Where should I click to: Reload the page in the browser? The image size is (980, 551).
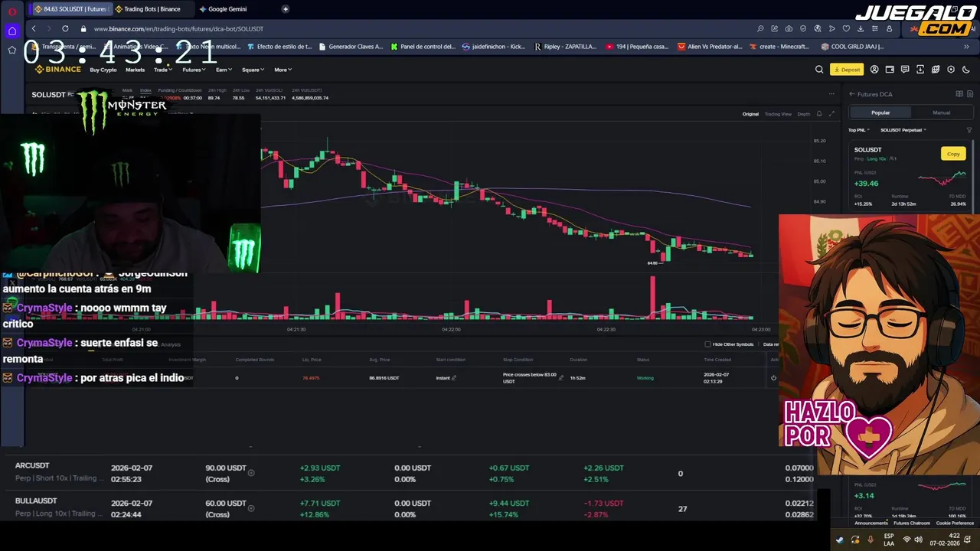click(x=65, y=28)
